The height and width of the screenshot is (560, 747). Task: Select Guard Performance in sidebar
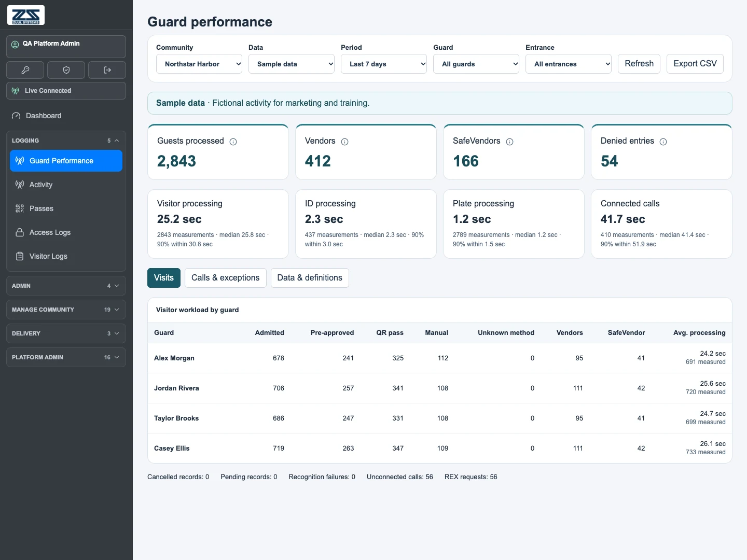66,161
